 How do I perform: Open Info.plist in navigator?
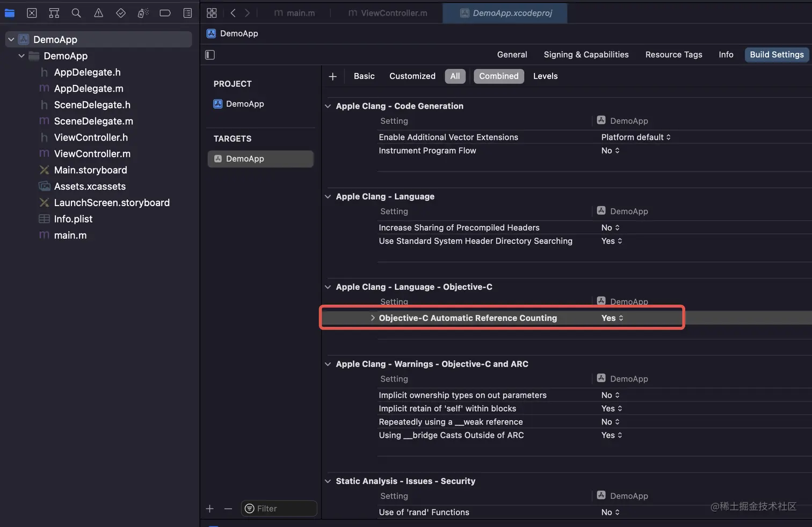[73, 219]
